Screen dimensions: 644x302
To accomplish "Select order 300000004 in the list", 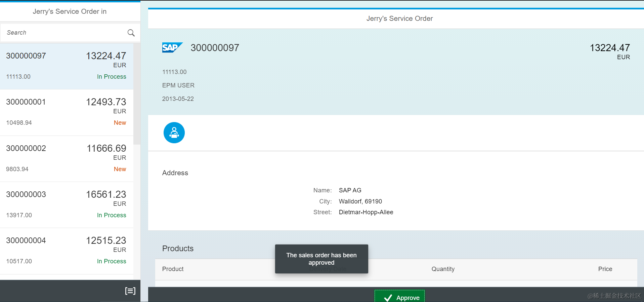I will (x=67, y=251).
